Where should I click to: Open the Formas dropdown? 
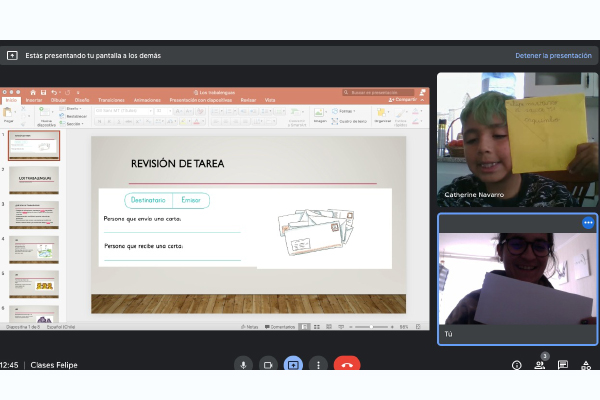pyautogui.click(x=345, y=111)
